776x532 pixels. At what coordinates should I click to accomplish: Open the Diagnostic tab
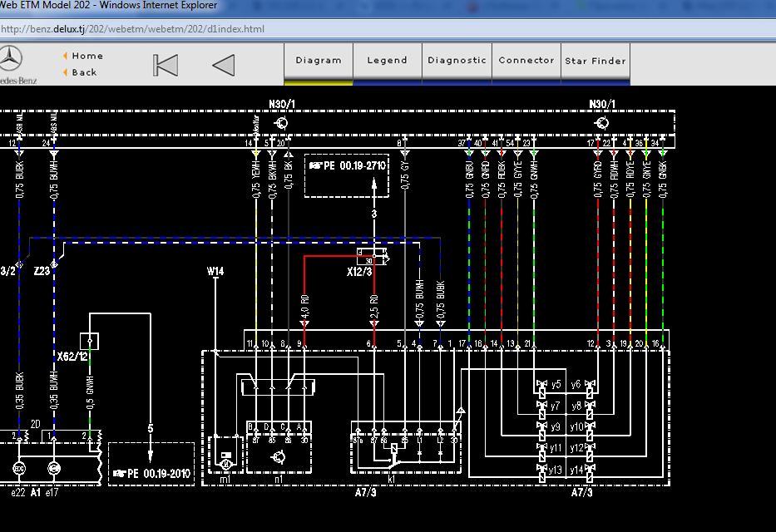457,61
